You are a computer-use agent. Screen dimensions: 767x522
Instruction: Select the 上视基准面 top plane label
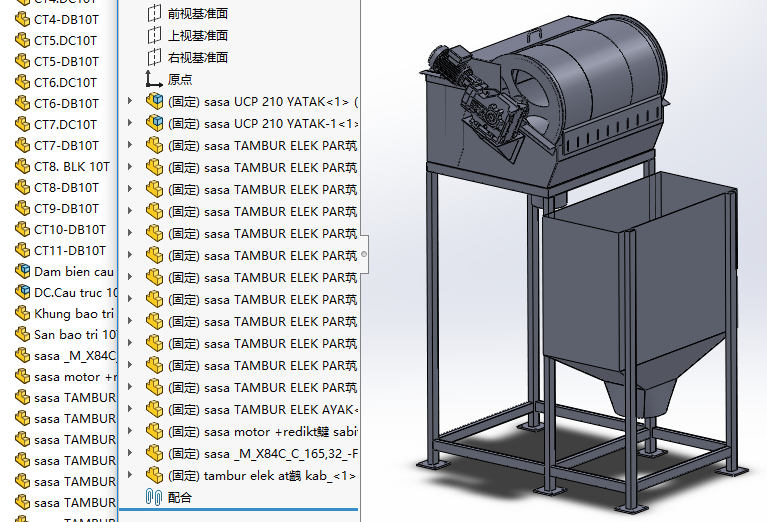198,36
